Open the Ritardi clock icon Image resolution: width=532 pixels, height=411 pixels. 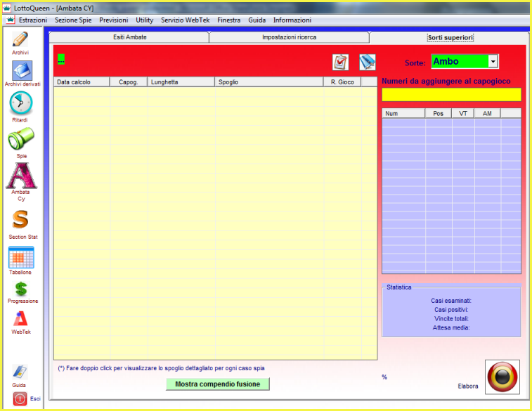[20, 103]
